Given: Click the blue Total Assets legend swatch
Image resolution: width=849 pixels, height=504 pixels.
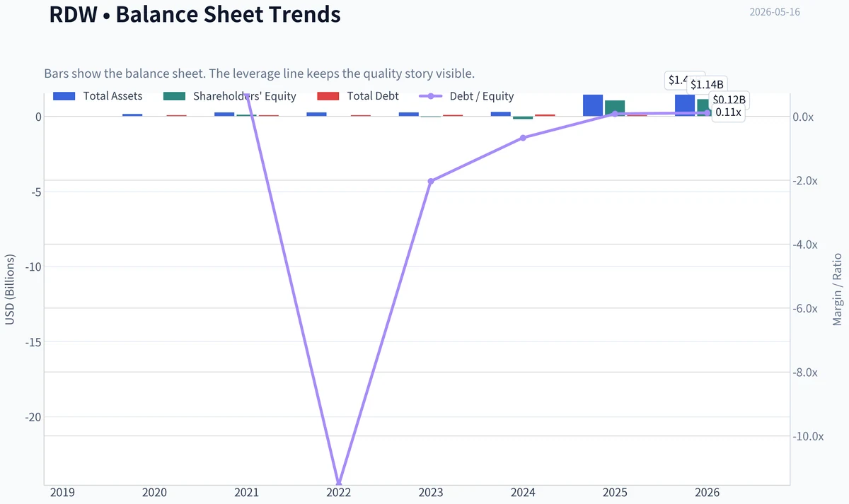Looking at the screenshot, I should [x=64, y=96].
